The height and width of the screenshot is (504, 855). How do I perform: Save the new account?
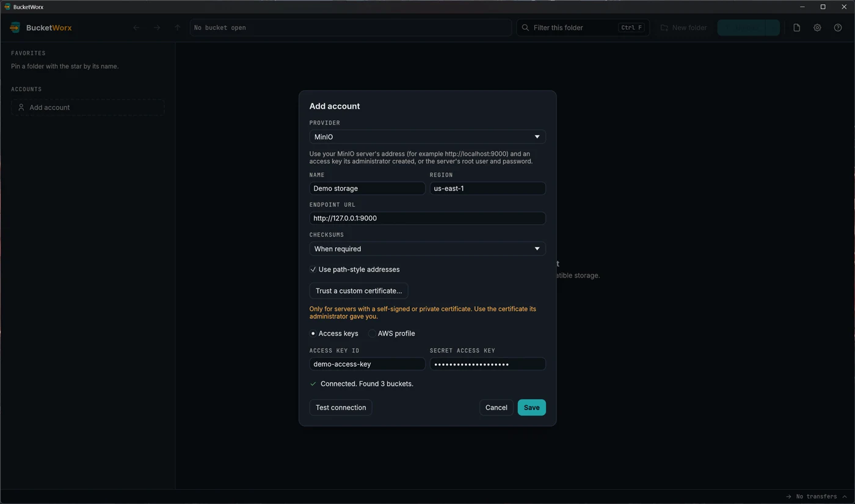(x=531, y=408)
